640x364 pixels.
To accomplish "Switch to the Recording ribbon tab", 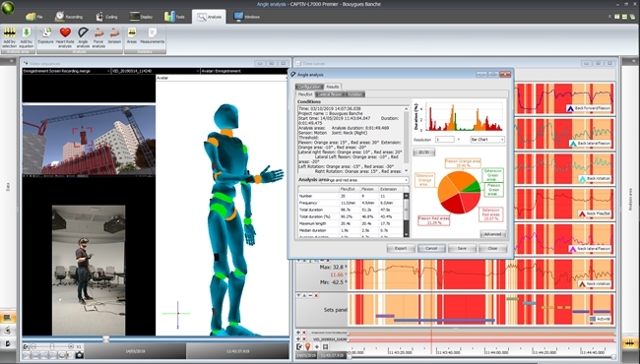I will (69, 17).
